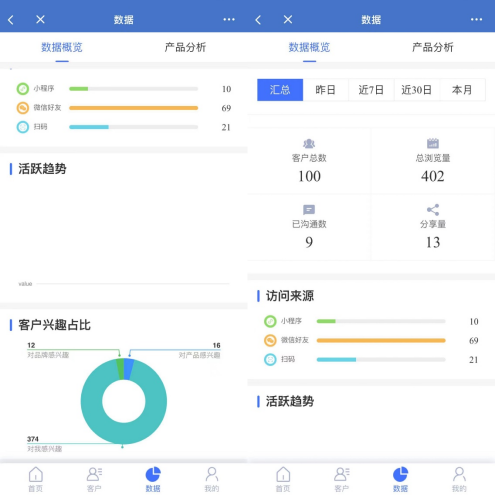Viewport: 495px width, 495px height.
Task: Click the 分享量 share icon
Action: tap(433, 210)
